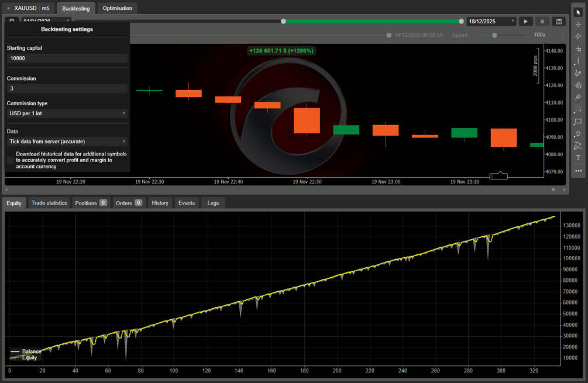Click the 100x speed stepper arrows
This screenshot has width=588, height=383.
pos(562,35)
